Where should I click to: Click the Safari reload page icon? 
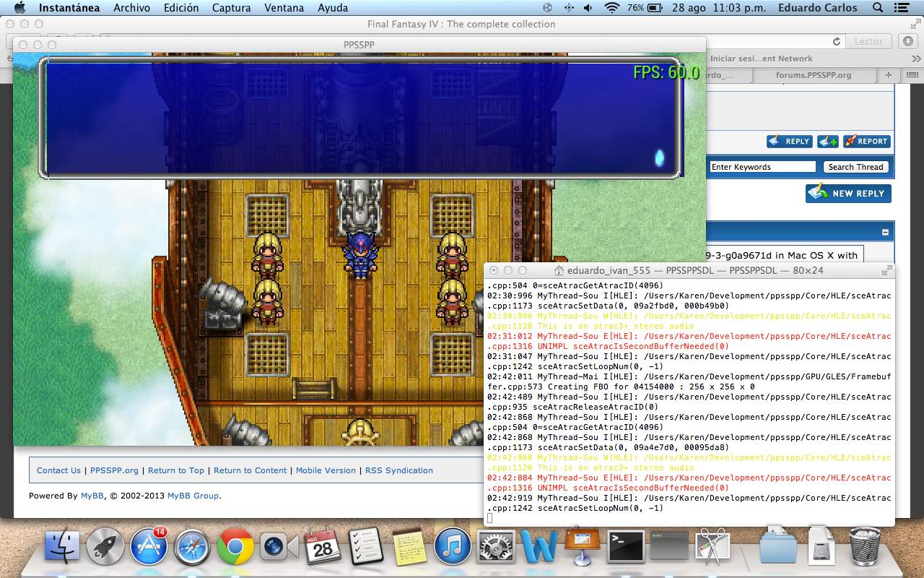[x=837, y=42]
